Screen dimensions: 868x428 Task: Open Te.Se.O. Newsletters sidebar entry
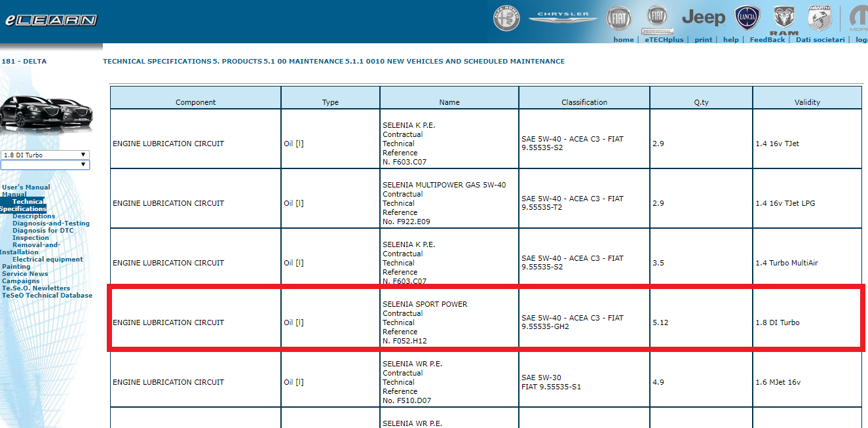point(36,288)
